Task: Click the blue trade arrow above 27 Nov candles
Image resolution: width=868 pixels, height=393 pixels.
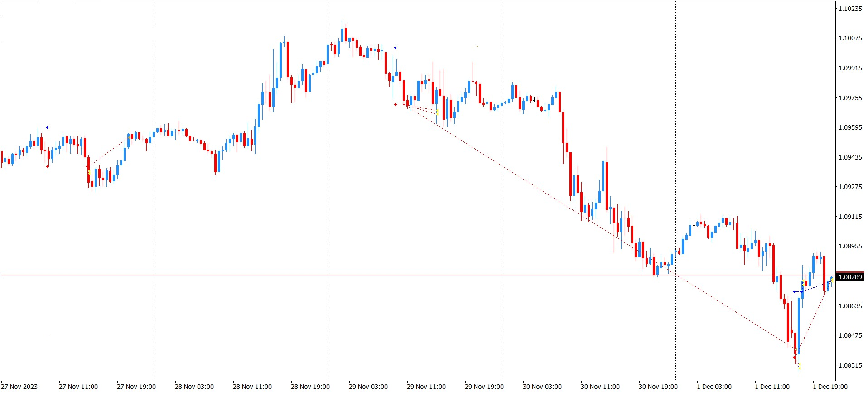Action: 47,128
